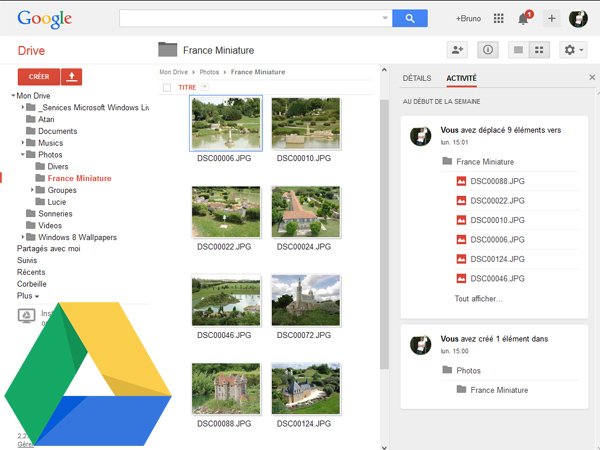Collapse the Photos folder
600x450 pixels.
click(23, 155)
